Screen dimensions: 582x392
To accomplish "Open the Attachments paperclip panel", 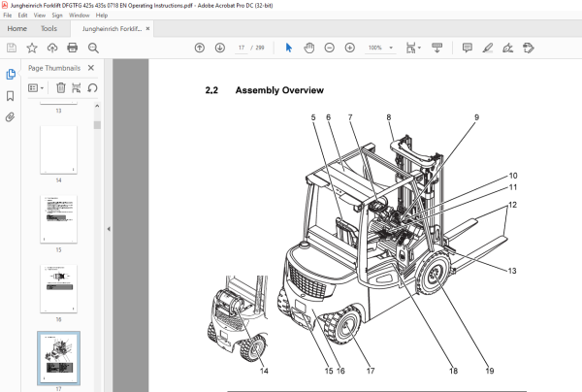I will pyautogui.click(x=11, y=117).
